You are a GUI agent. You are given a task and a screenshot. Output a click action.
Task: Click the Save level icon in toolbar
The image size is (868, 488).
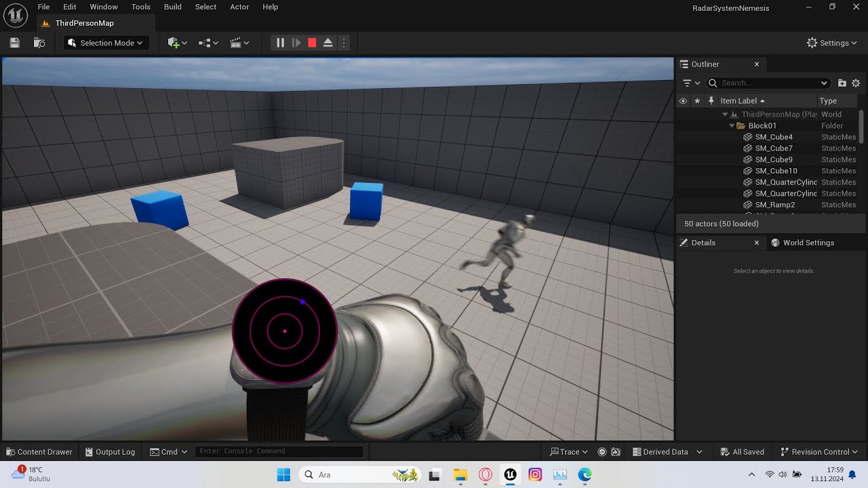(15, 43)
